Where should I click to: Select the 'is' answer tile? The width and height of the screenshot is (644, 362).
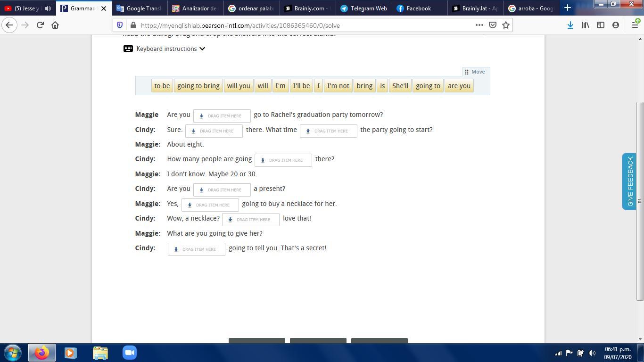[382, 86]
